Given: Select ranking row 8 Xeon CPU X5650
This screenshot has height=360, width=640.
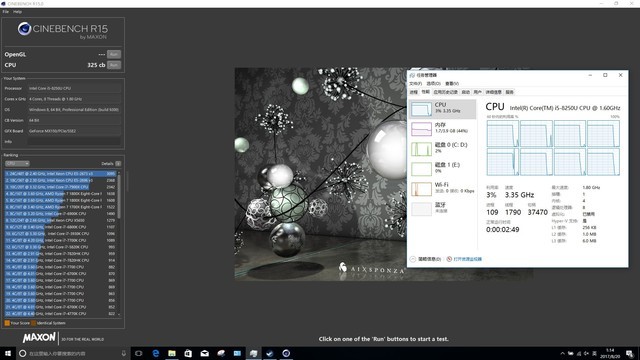Looking at the screenshot, I should [60, 220].
